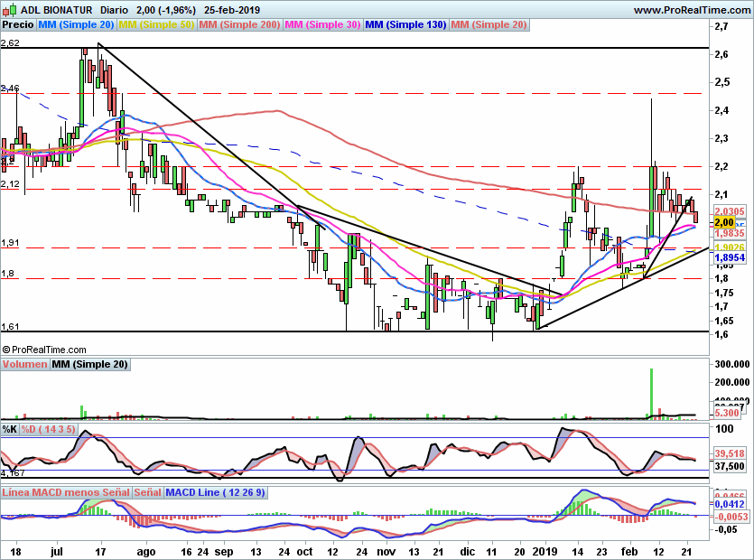Select the 1,8954 value tag
This screenshot has height=560, width=754.
tap(730, 257)
